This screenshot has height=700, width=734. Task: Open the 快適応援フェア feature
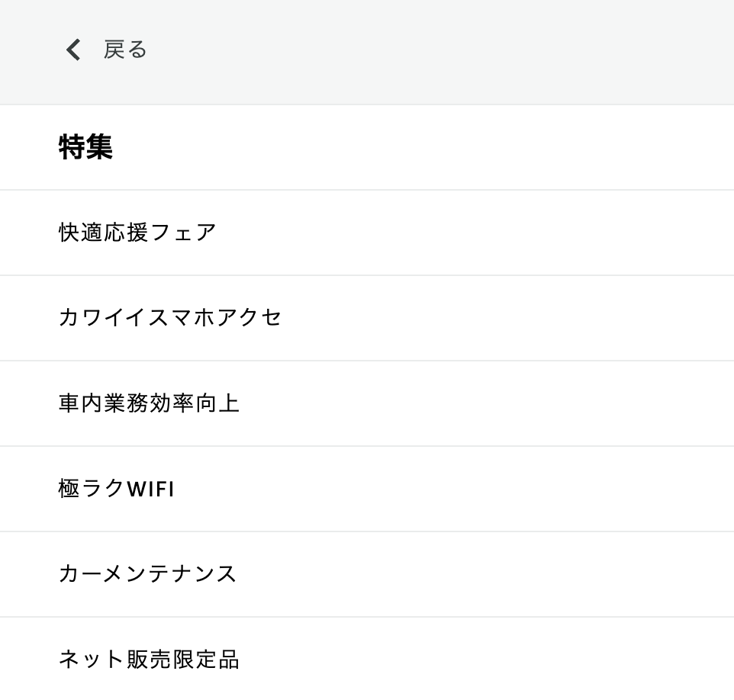coord(367,233)
